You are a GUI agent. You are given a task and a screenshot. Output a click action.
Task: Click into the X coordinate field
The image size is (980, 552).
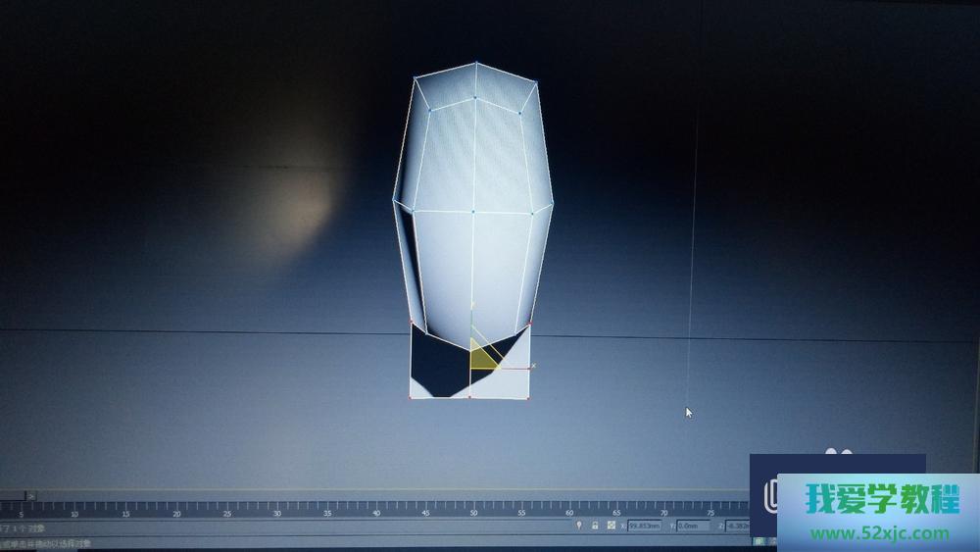point(648,527)
